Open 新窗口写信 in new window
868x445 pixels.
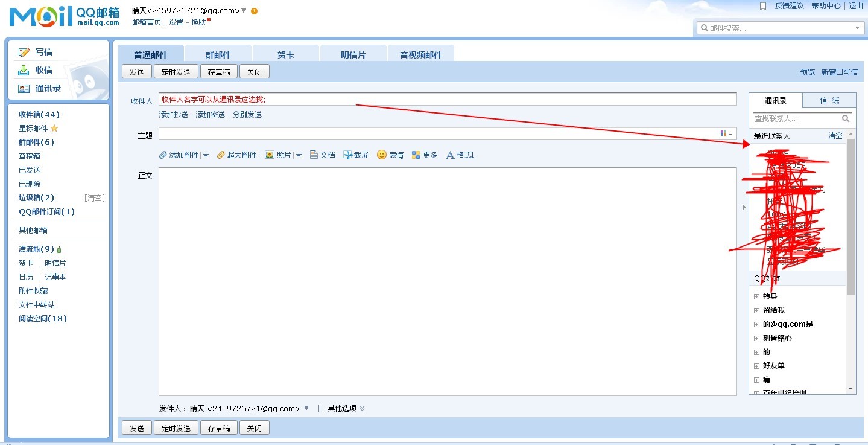839,71
